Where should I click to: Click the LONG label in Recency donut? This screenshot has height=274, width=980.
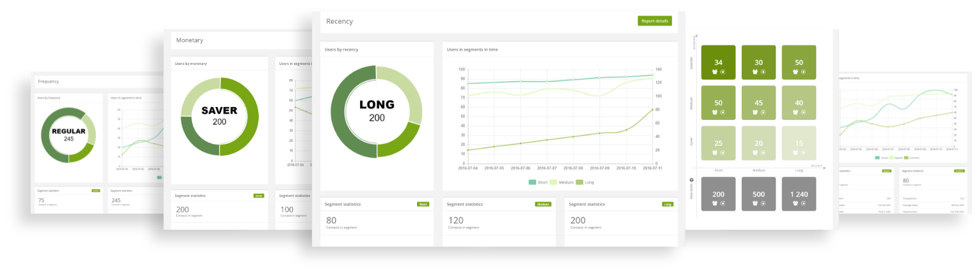pyautogui.click(x=377, y=105)
